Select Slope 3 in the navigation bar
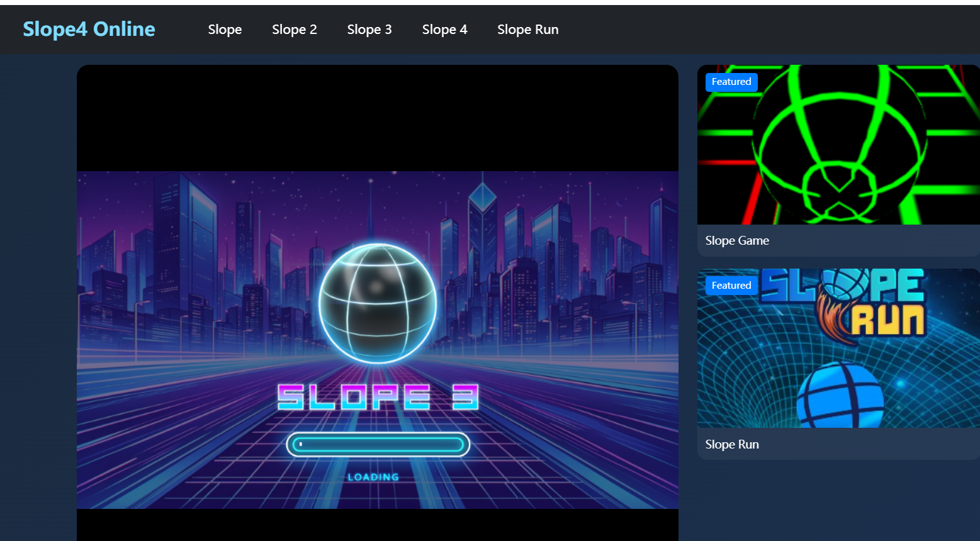Screen dimensions: 980x541 coord(369,30)
